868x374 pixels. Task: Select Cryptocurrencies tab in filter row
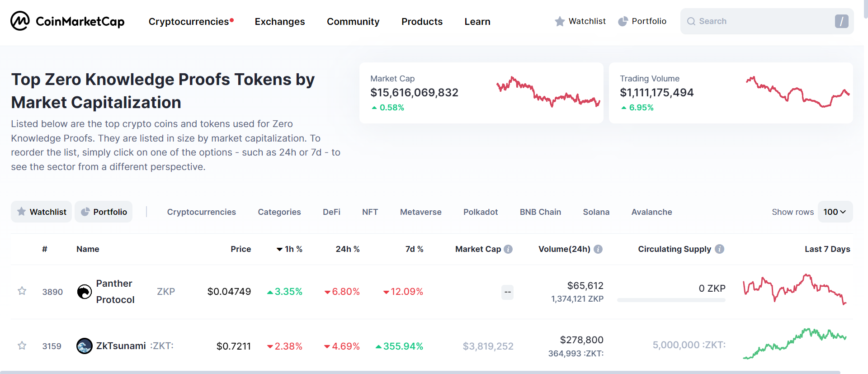point(202,212)
